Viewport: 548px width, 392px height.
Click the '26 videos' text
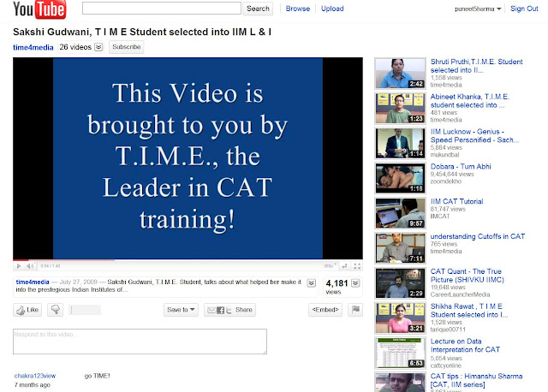75,47
